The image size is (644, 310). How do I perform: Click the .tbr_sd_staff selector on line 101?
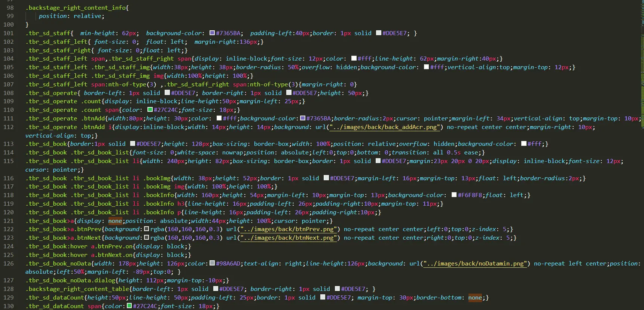[48, 33]
